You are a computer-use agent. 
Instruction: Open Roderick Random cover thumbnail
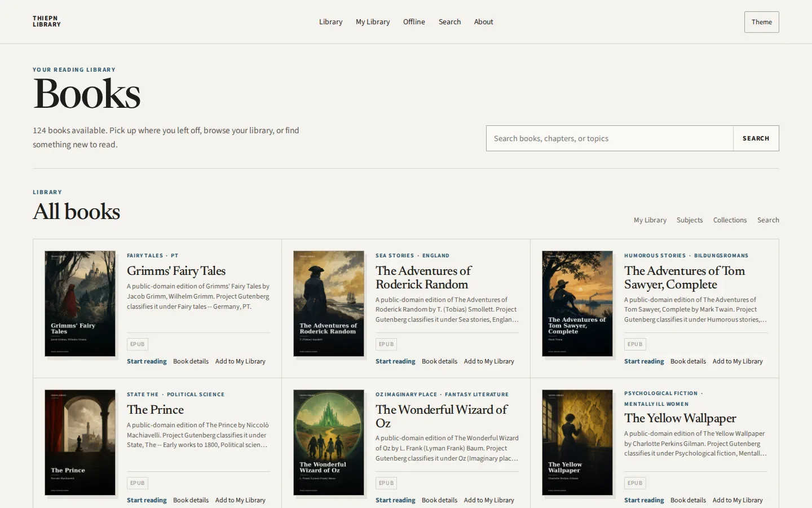pos(329,304)
